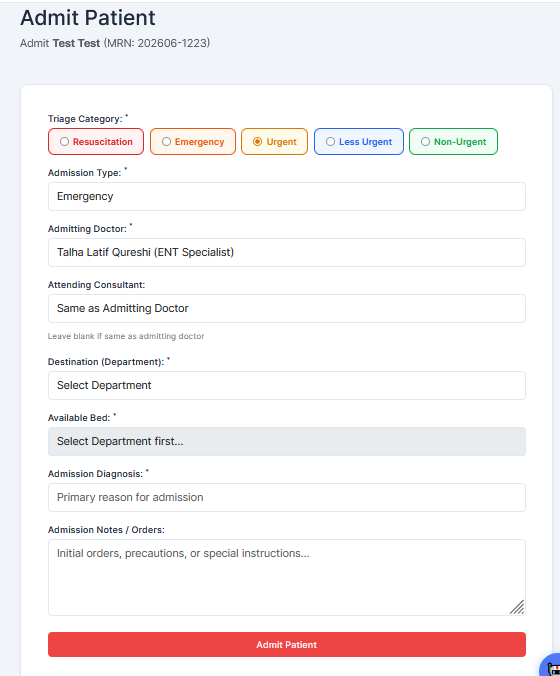
Task: Select the Urgent triage radio button
Action: (274, 141)
